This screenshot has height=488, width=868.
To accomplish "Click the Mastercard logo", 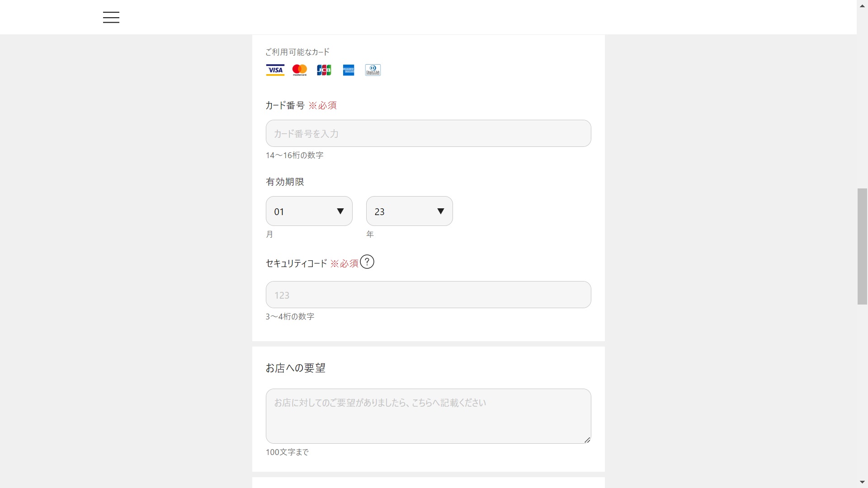I will 300,70.
